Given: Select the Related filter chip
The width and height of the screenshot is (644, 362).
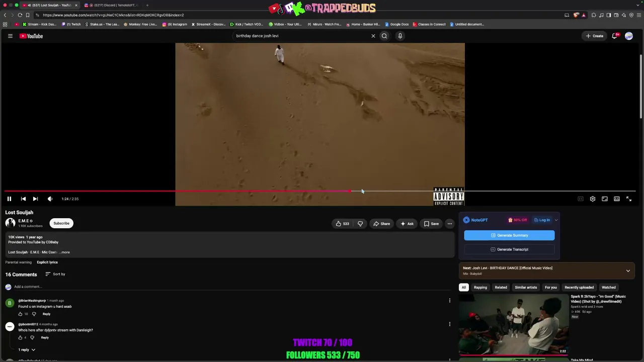Looking at the screenshot, I should pyautogui.click(x=501, y=288).
